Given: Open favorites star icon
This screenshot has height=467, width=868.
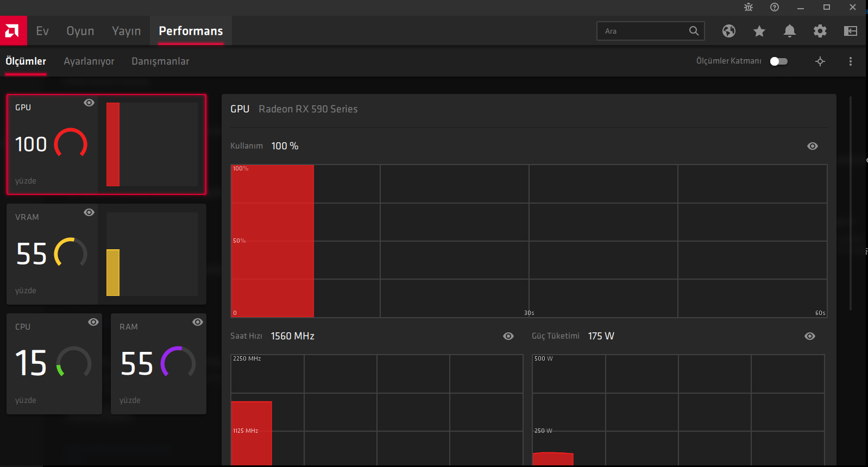Looking at the screenshot, I should coord(759,31).
